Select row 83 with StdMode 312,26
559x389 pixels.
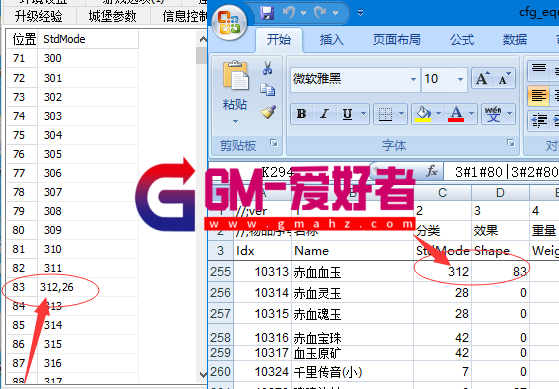click(72, 287)
